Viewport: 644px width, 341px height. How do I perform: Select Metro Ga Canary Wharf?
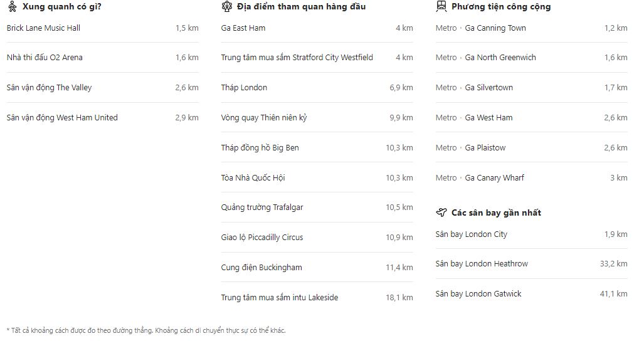coord(532,177)
